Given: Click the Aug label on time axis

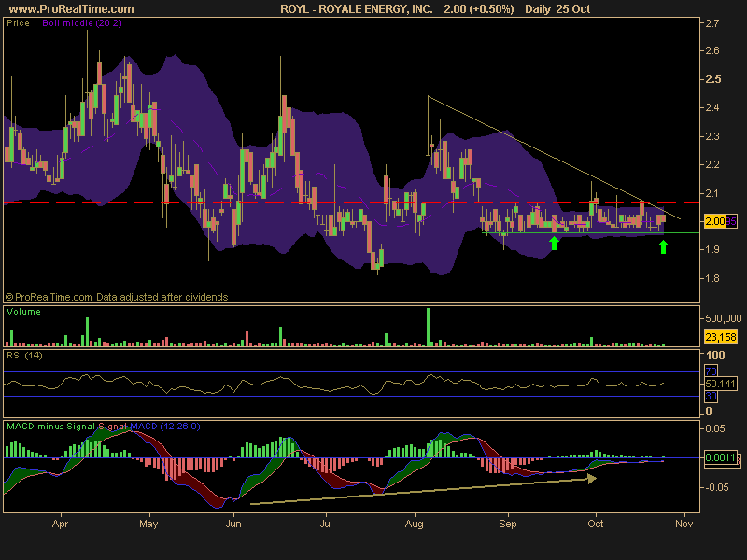Looking at the screenshot, I should click(414, 525).
